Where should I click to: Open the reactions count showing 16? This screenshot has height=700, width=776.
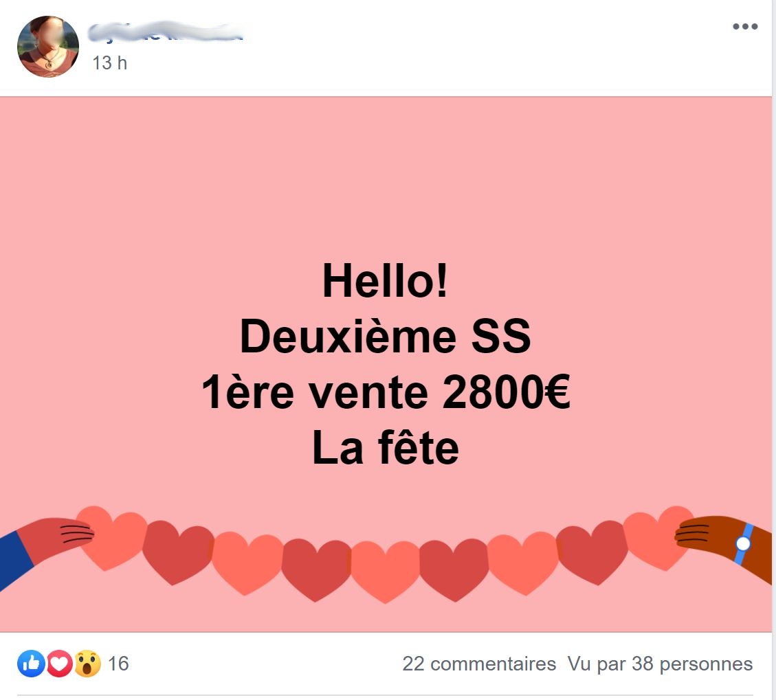click(x=118, y=664)
